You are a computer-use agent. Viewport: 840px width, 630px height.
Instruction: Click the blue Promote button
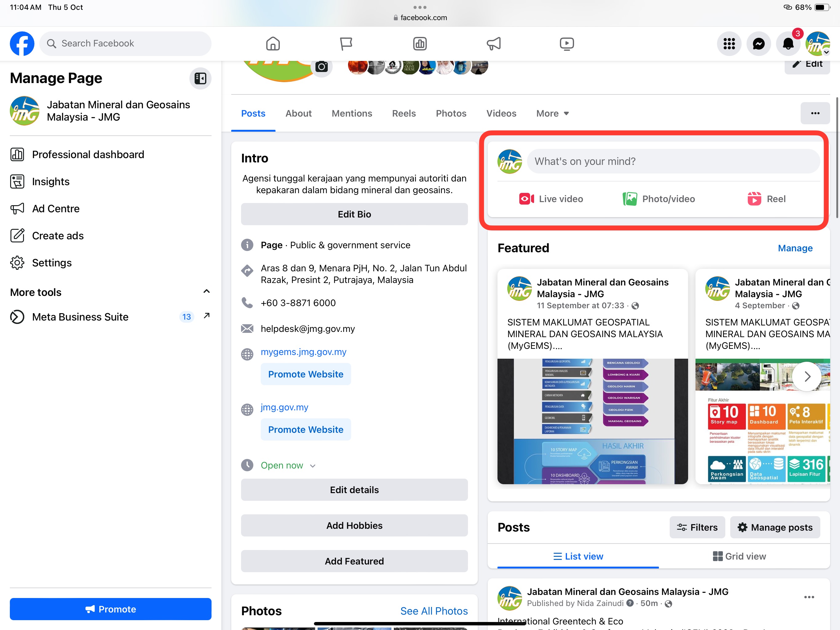pyautogui.click(x=110, y=609)
